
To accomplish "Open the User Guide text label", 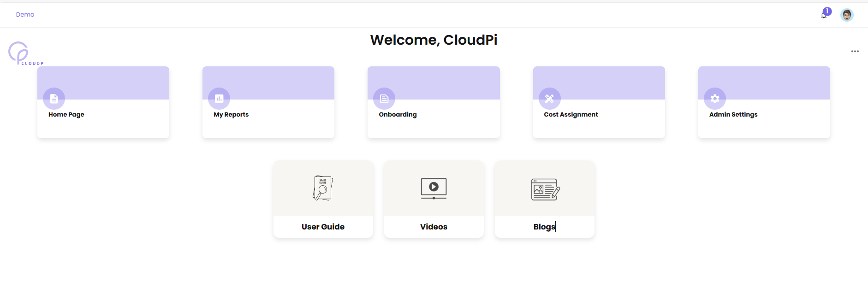I will (323, 227).
